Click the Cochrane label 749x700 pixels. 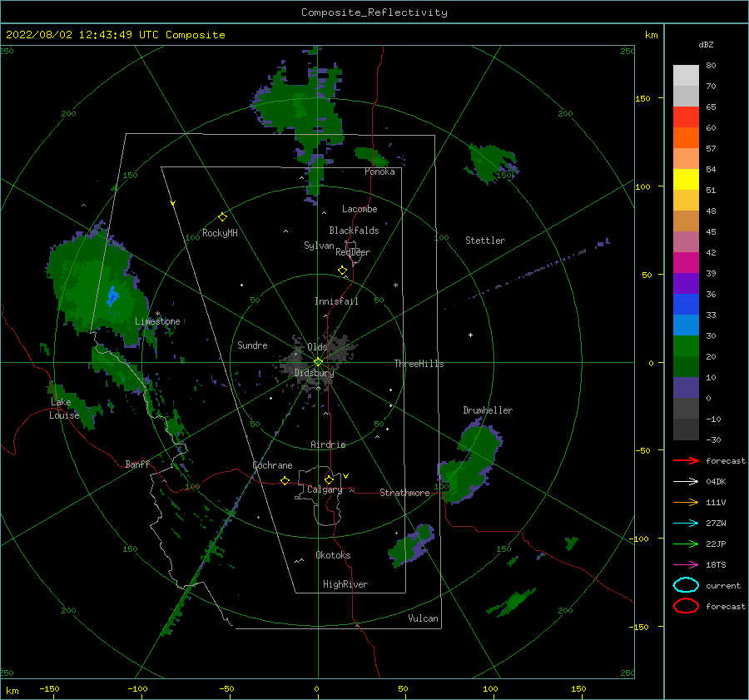point(272,465)
